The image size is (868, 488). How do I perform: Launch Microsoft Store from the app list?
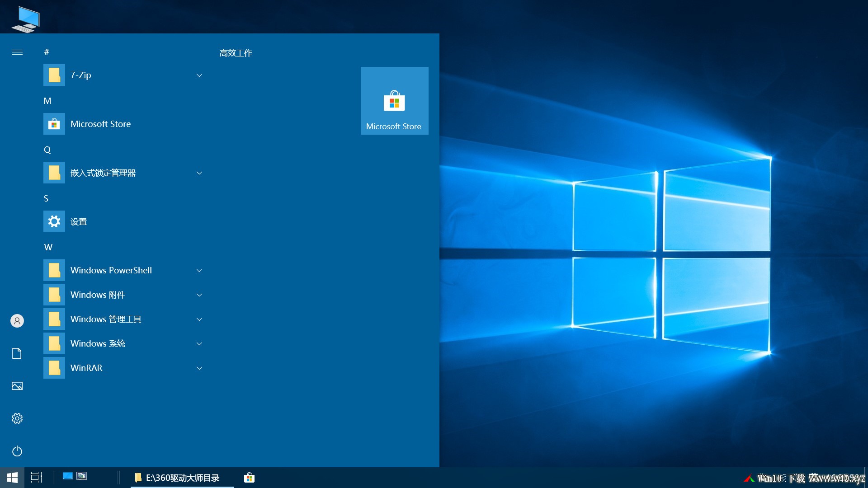click(123, 124)
